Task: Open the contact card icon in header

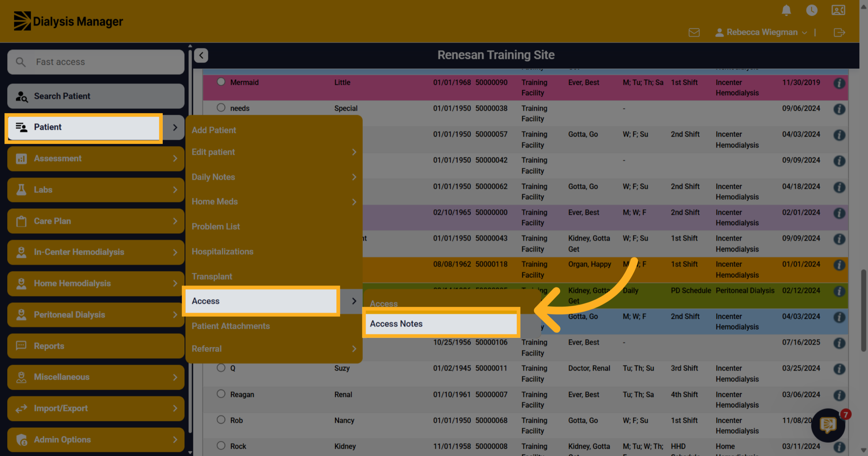Action: click(x=838, y=10)
